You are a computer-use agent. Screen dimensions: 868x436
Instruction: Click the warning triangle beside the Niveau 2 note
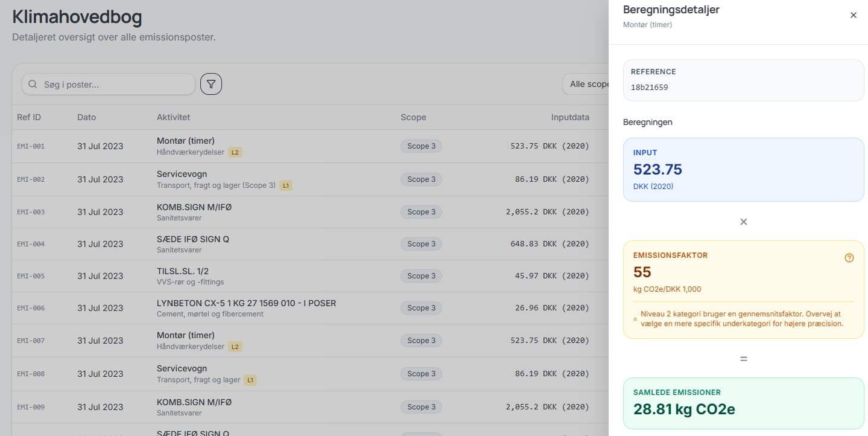point(635,319)
